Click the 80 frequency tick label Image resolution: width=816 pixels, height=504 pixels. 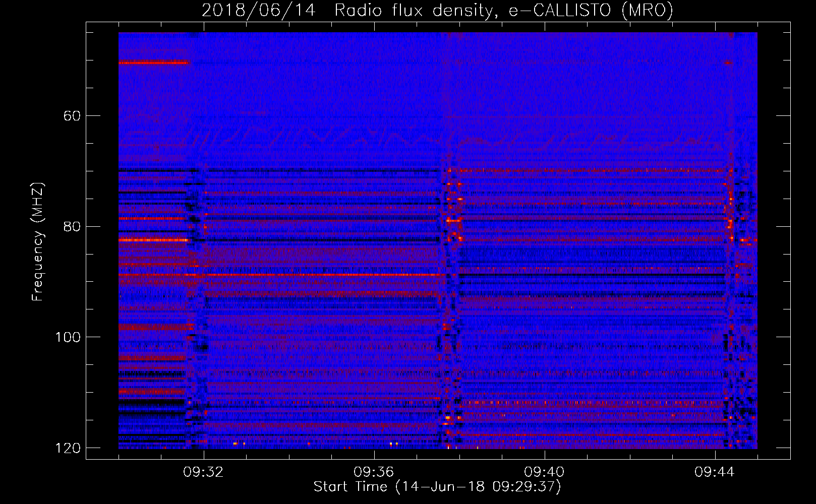pyautogui.click(x=72, y=226)
